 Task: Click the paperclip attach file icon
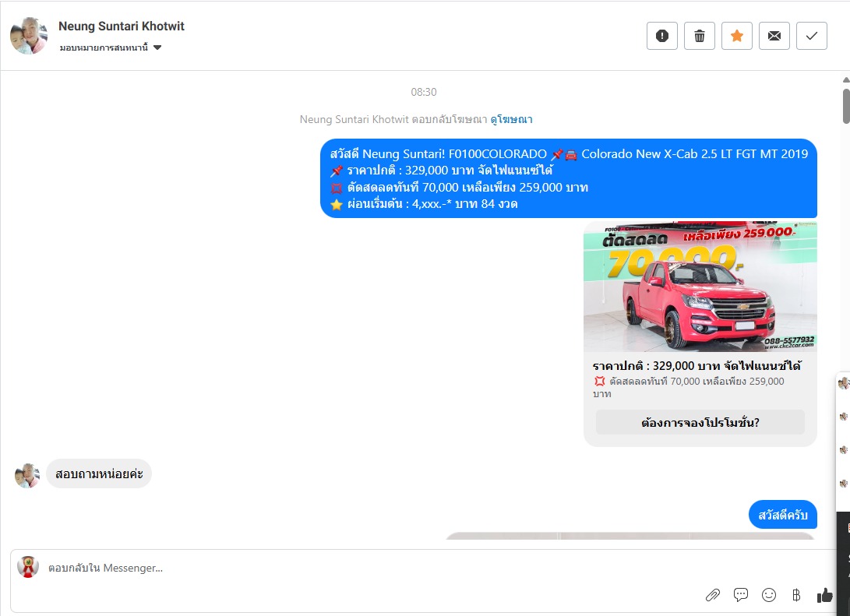(x=712, y=595)
